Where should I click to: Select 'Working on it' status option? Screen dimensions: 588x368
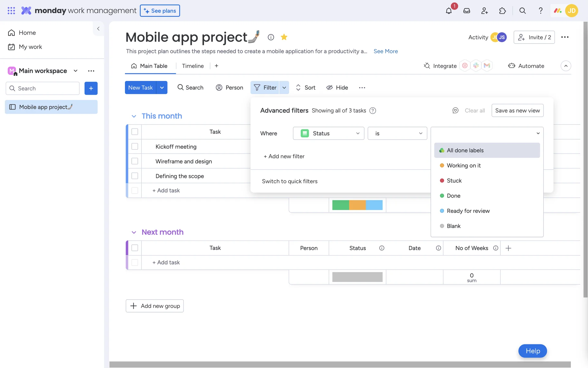463,166
